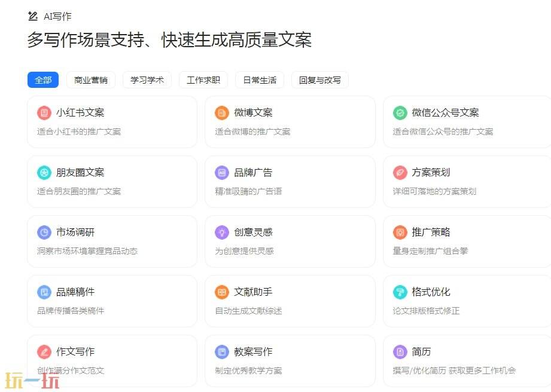Select the 作文写作 red pen icon
Screen dimensions: 551x392
click(44, 351)
